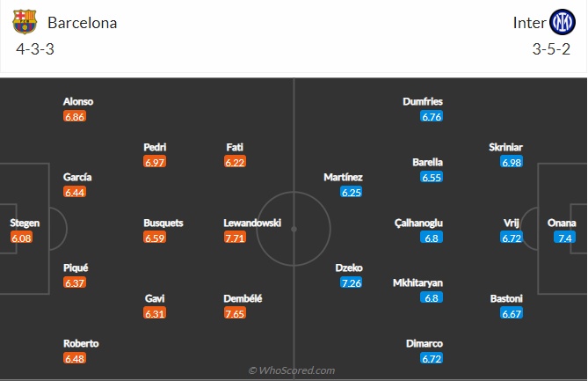The height and width of the screenshot is (381, 588).
Task: Select Pedri on the pitch
Action: (156, 147)
